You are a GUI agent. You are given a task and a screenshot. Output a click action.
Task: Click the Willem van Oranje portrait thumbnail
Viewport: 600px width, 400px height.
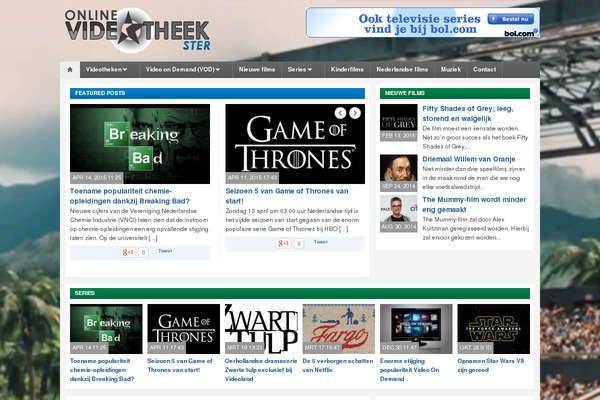pyautogui.click(x=398, y=173)
